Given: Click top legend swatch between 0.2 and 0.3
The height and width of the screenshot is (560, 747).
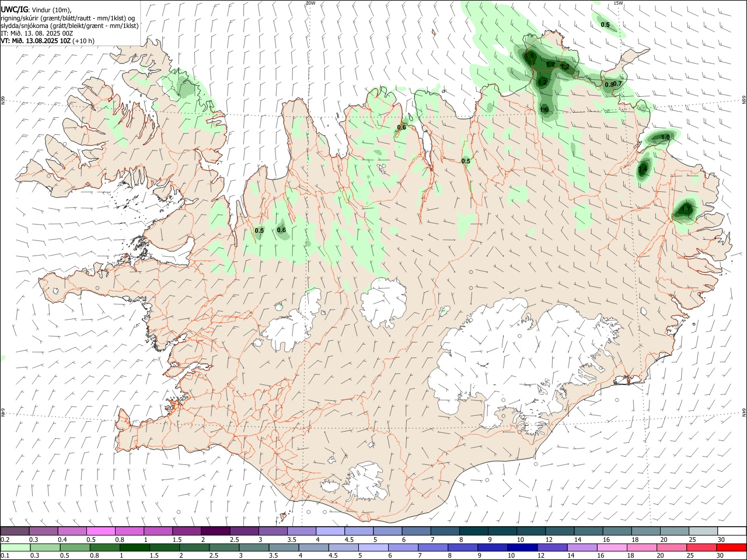Looking at the screenshot, I should coord(15,531).
